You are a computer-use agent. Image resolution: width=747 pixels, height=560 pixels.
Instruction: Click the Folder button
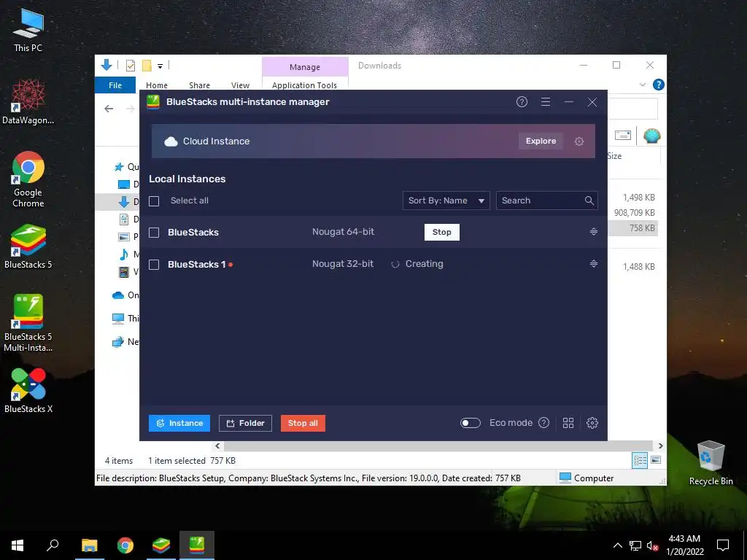coord(245,423)
